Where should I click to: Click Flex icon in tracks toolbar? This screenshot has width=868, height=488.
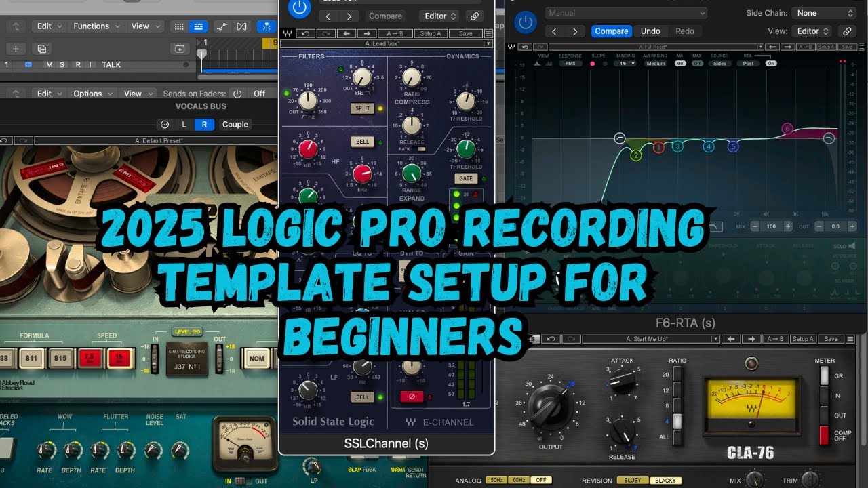(241, 26)
